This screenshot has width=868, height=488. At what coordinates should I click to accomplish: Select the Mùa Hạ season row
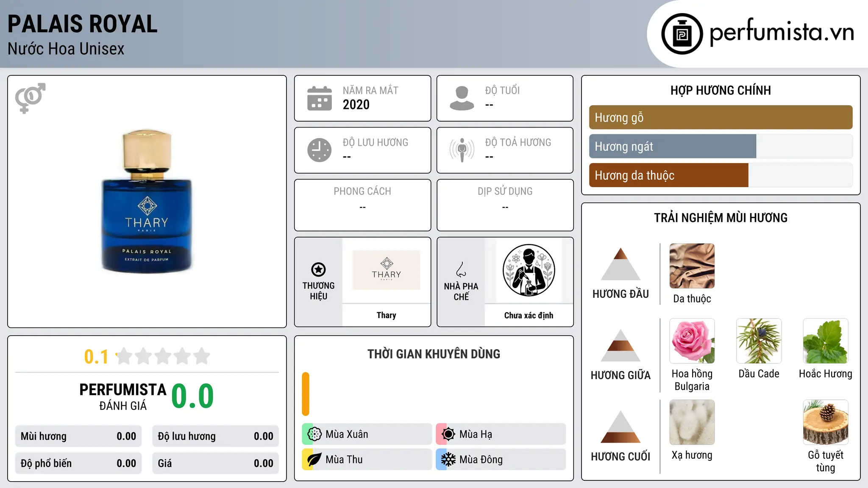tap(501, 434)
